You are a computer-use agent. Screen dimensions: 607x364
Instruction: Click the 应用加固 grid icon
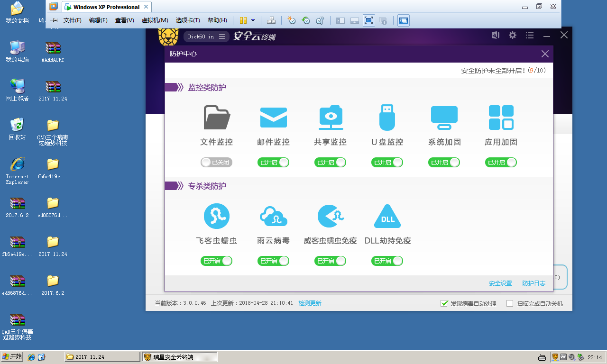pos(501,118)
